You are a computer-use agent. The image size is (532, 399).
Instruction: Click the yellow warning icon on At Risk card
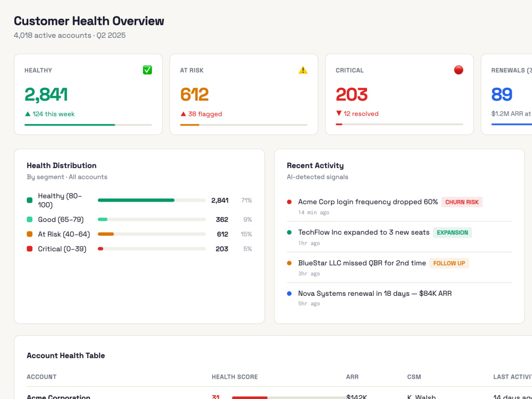tap(303, 70)
